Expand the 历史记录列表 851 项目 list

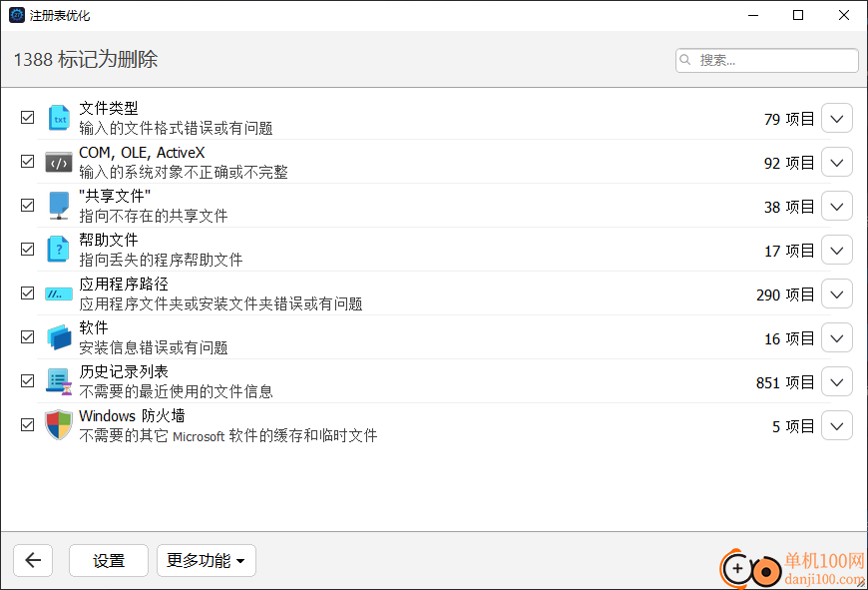coord(836,381)
